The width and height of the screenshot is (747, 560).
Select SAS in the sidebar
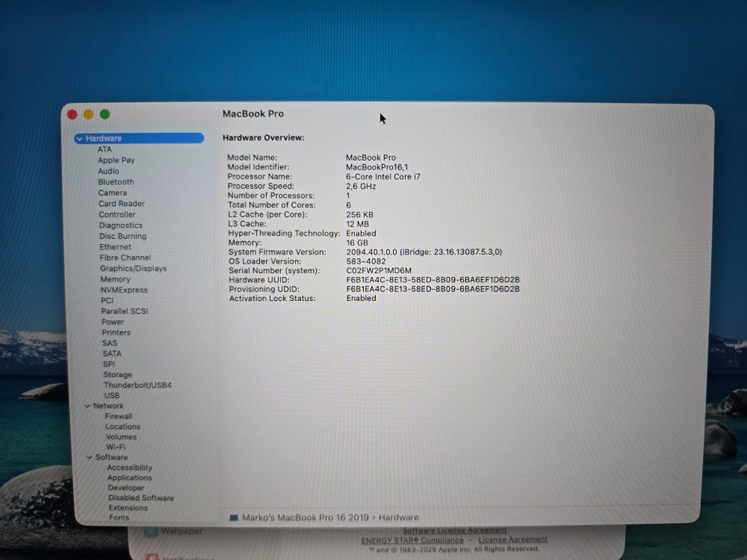tap(110, 343)
